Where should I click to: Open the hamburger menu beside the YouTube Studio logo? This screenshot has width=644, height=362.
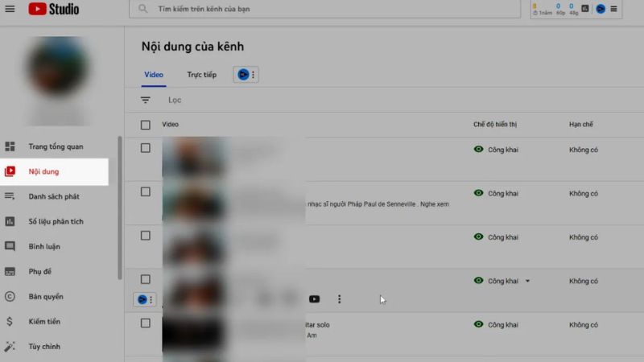(10, 9)
